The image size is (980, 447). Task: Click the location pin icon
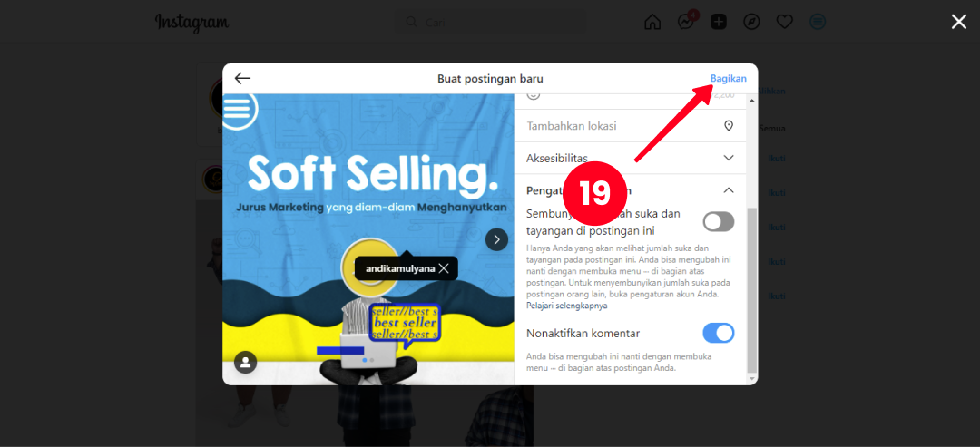(728, 126)
